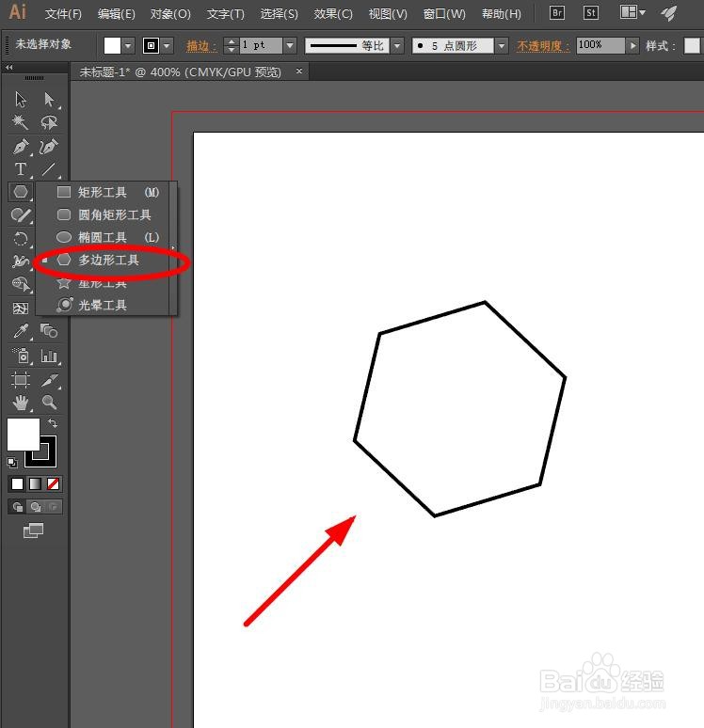Open 对象(O) menu

tap(170, 14)
